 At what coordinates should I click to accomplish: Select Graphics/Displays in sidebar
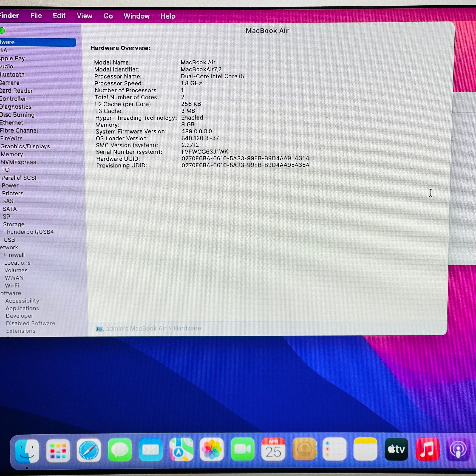coord(25,146)
